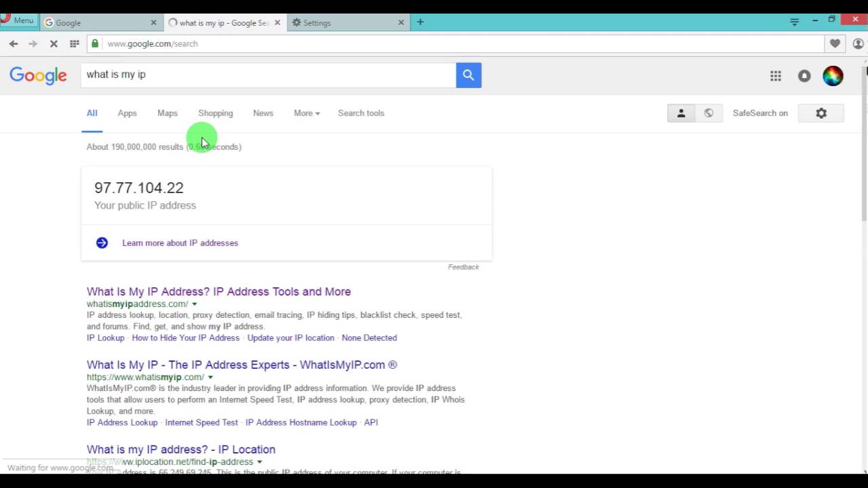Screen dimensions: 868x488
Task: Go back with the back arrow
Action: click(14, 43)
